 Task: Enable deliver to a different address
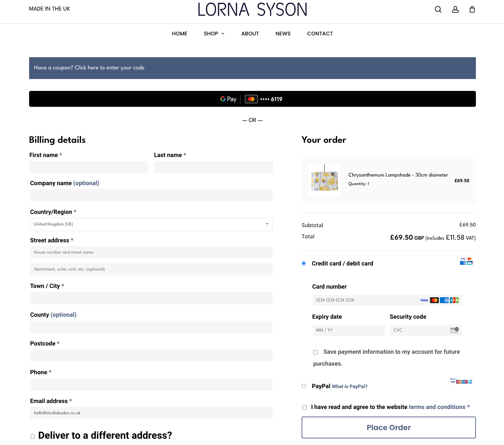pos(32,436)
